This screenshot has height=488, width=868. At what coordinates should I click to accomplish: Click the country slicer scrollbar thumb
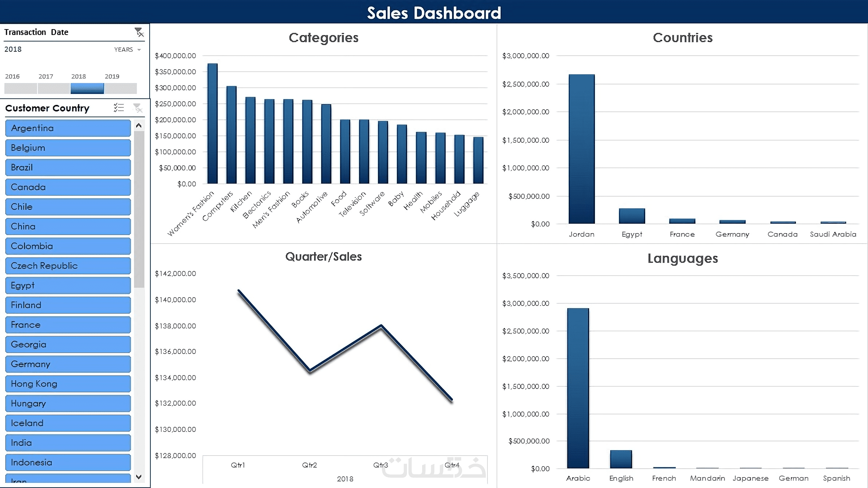(139, 209)
